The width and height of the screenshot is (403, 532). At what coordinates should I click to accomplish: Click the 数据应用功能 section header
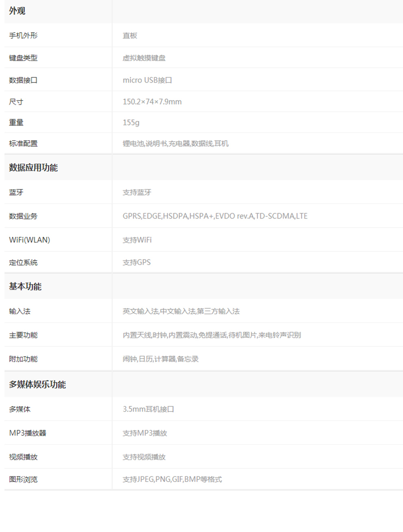[x=33, y=168]
